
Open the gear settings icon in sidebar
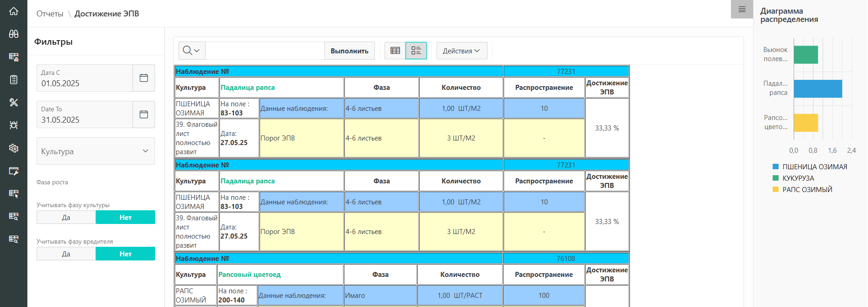tap(14, 148)
